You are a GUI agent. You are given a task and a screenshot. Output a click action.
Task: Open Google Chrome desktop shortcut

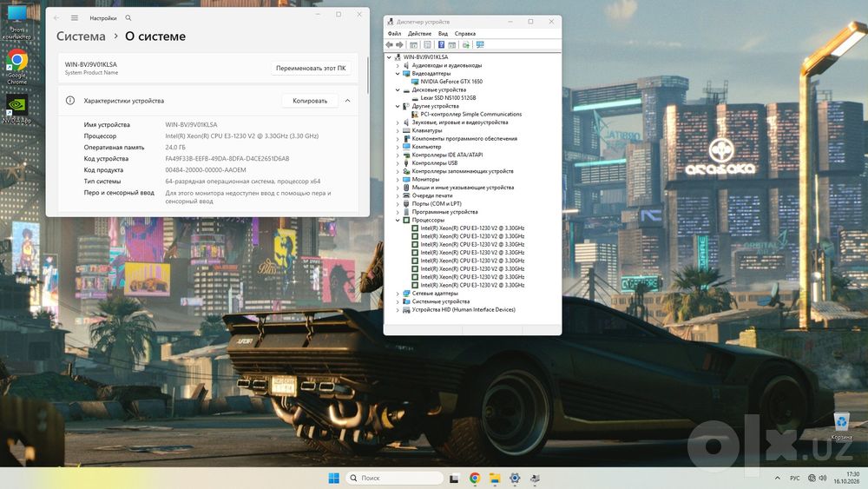16,67
